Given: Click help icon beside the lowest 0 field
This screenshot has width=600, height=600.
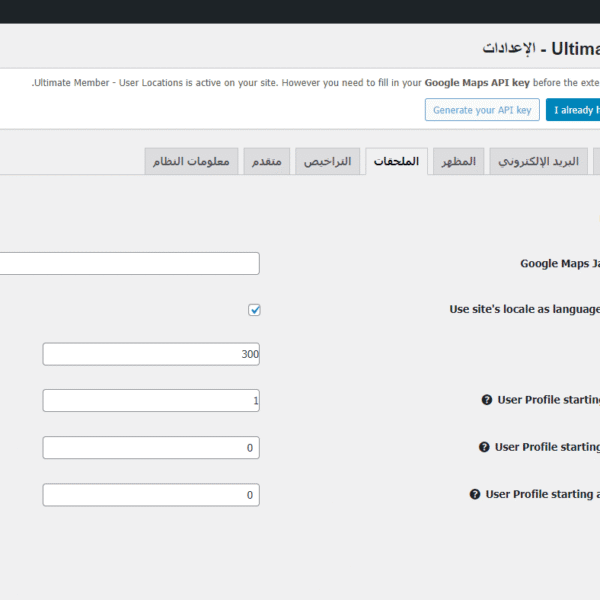Looking at the screenshot, I should [x=475, y=494].
